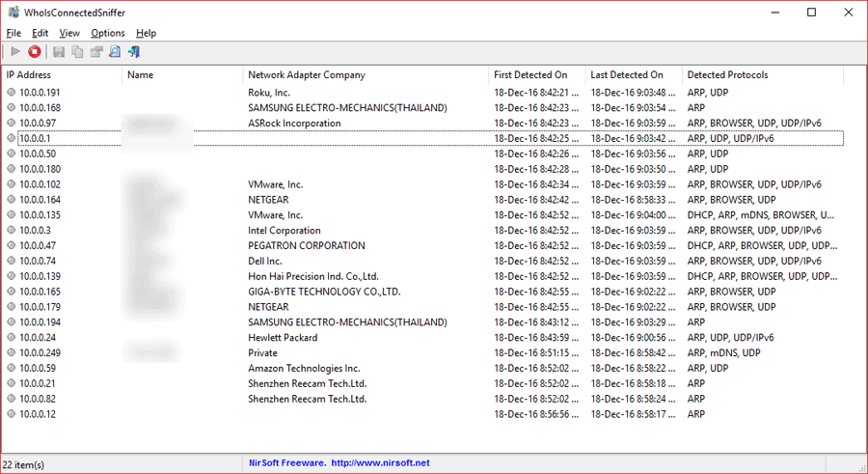Select the PEGATRON CORPORATION company cell
This screenshot has width=868, height=474.
click(x=307, y=245)
